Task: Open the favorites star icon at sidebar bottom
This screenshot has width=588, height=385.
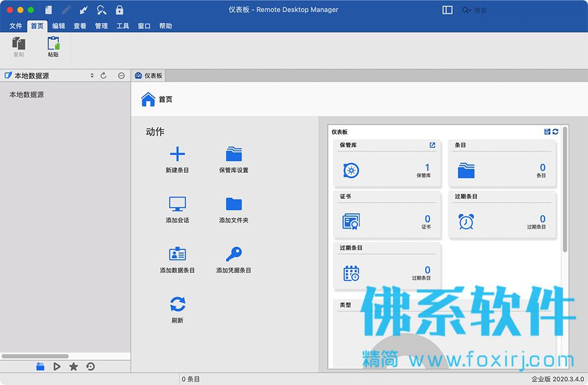Action: click(73, 366)
